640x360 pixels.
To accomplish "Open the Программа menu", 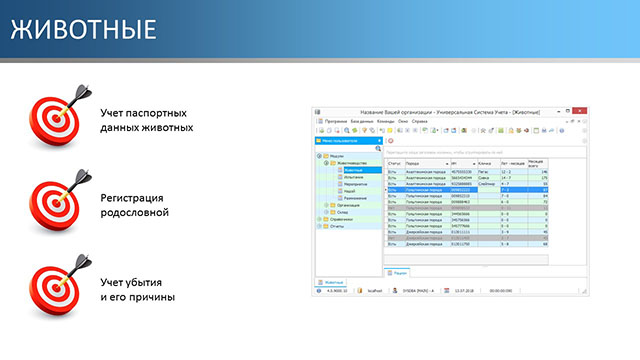I will 336,121.
